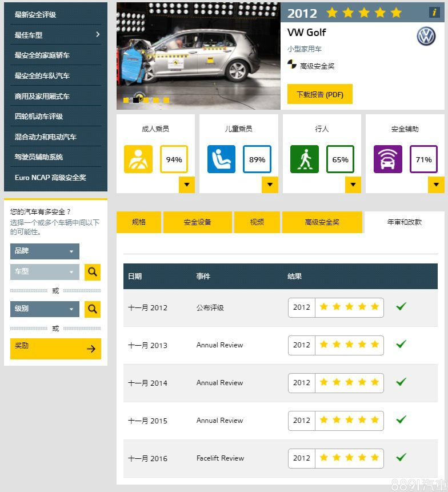Select the 年审和改款 tab

click(405, 222)
